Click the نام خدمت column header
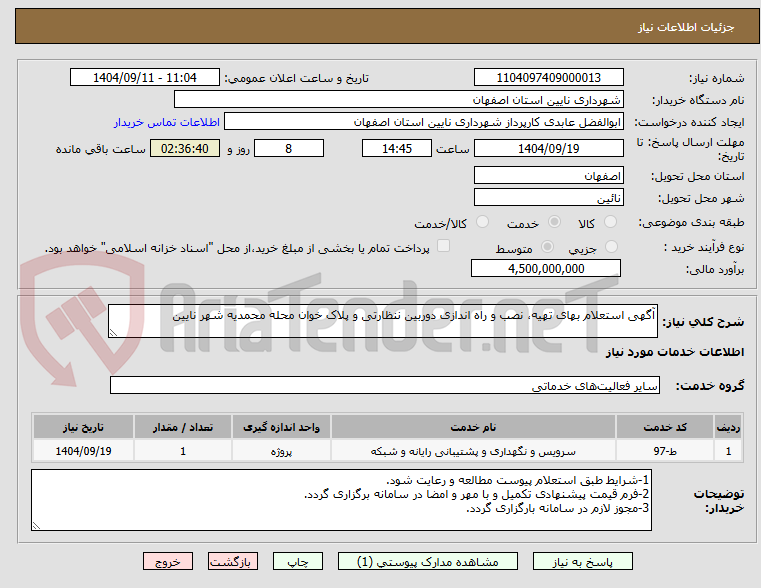 coord(473,427)
